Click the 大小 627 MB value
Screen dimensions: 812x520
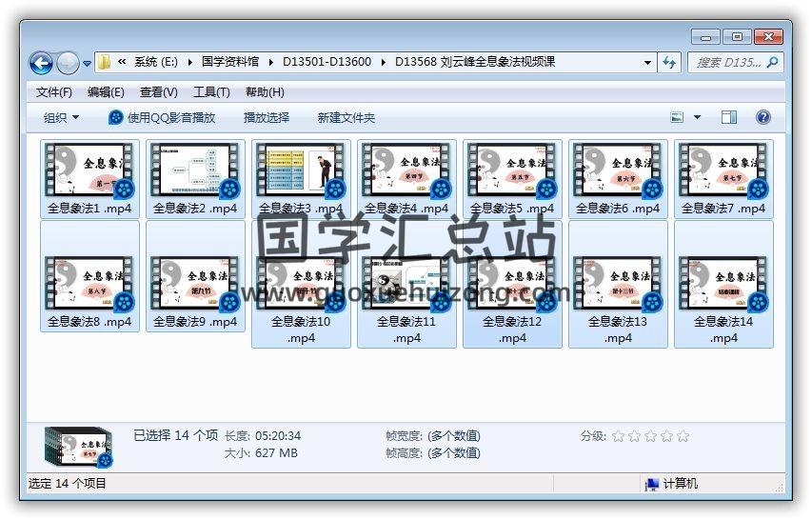point(276,453)
